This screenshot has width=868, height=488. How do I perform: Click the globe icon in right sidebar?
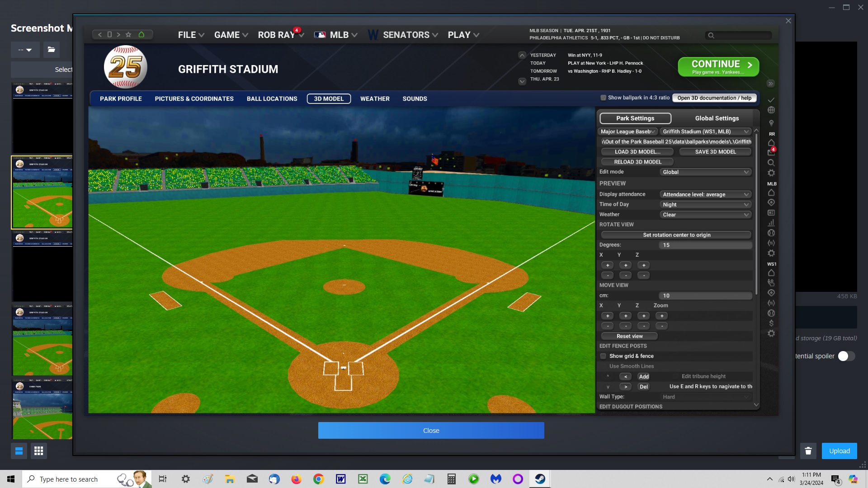tap(771, 110)
